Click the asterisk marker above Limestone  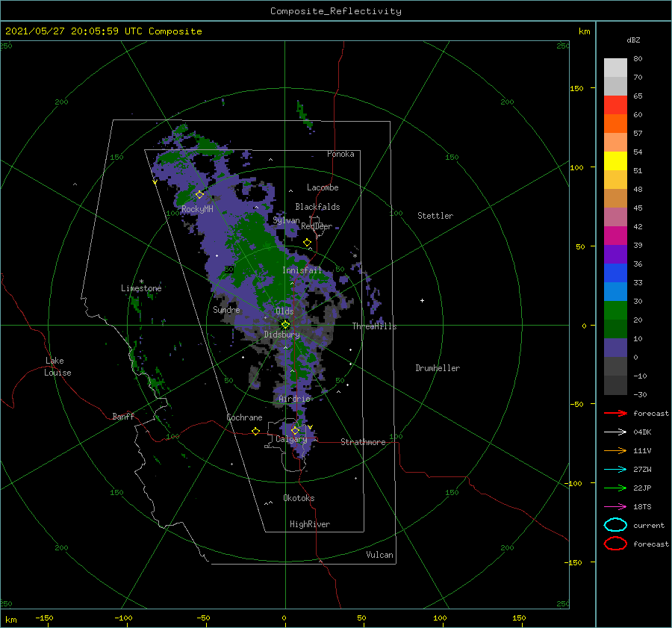click(x=141, y=282)
